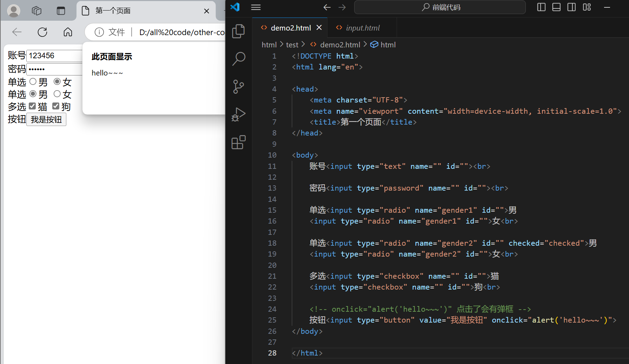The width and height of the screenshot is (629, 364).
Task: Toggle the 猫 checkbox
Action: [32, 106]
